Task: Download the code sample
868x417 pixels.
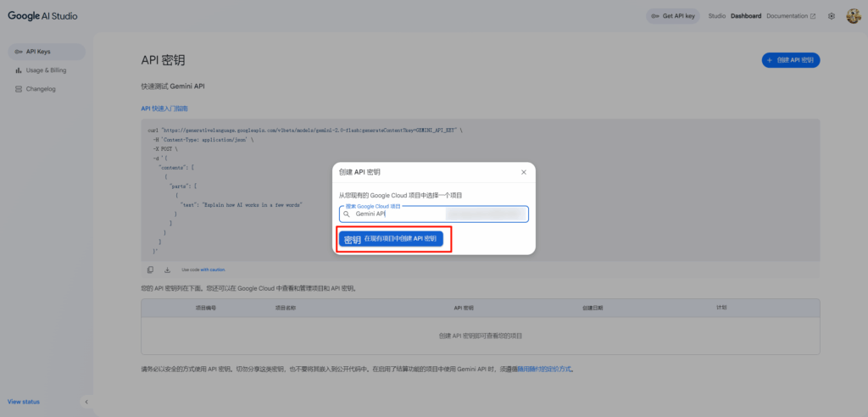Action: click(x=167, y=270)
